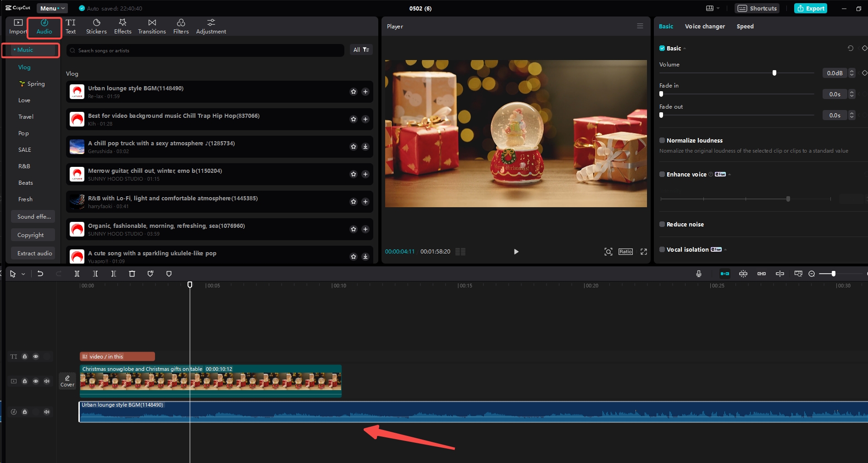Open the Filters panel
The height and width of the screenshot is (463, 868).
click(x=180, y=26)
